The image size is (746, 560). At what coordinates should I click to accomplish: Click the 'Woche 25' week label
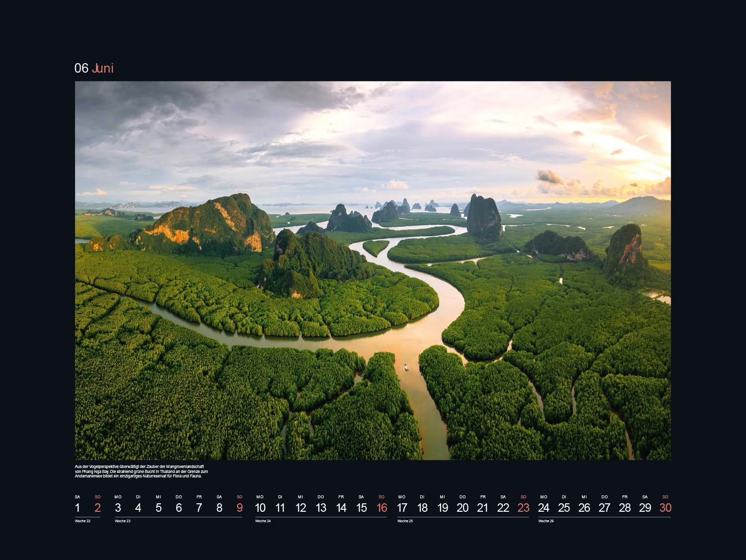coord(405,521)
